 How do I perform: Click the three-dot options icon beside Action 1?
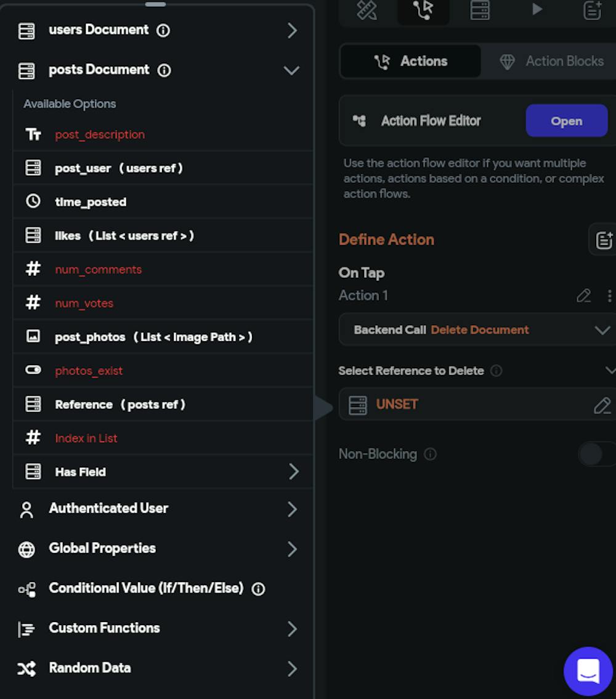click(x=609, y=296)
